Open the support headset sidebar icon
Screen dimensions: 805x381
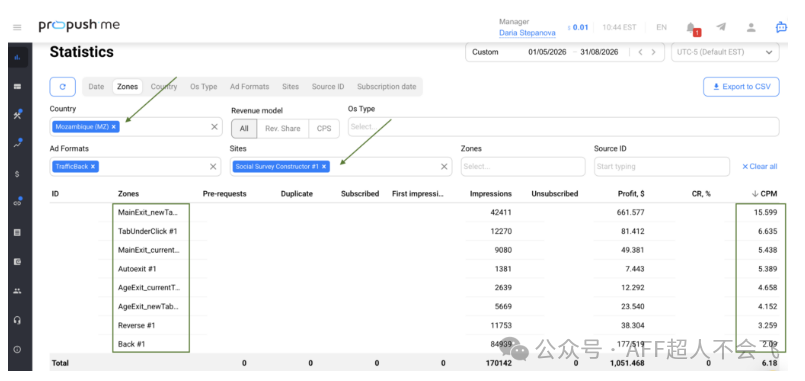click(17, 320)
